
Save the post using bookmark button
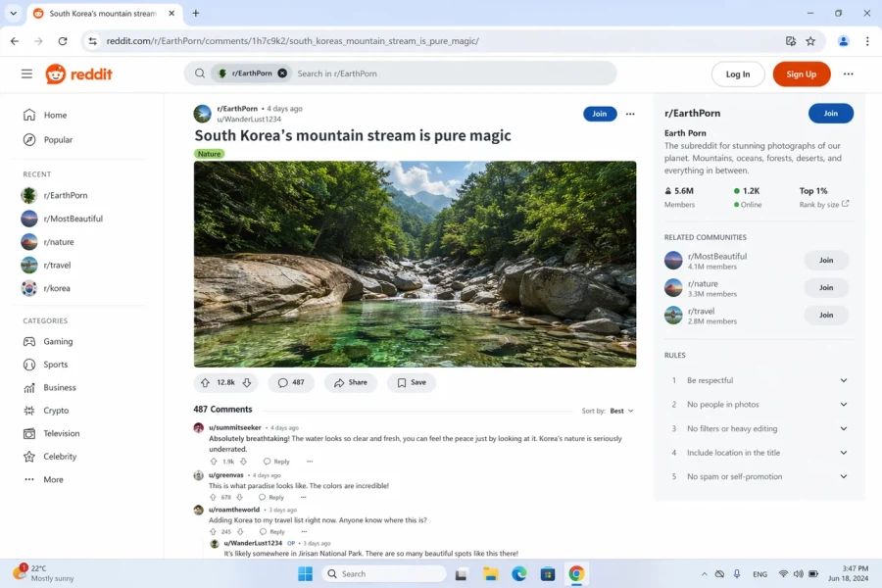pos(411,382)
